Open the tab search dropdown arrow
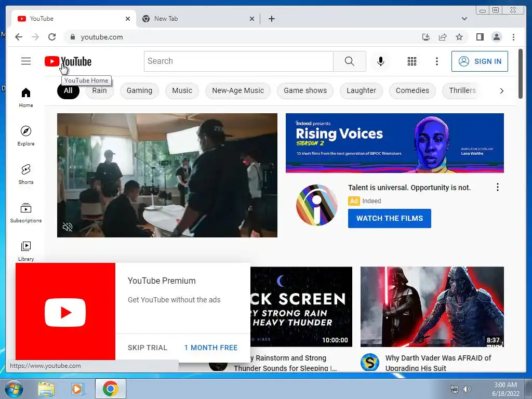The width and height of the screenshot is (532, 399). (x=464, y=19)
